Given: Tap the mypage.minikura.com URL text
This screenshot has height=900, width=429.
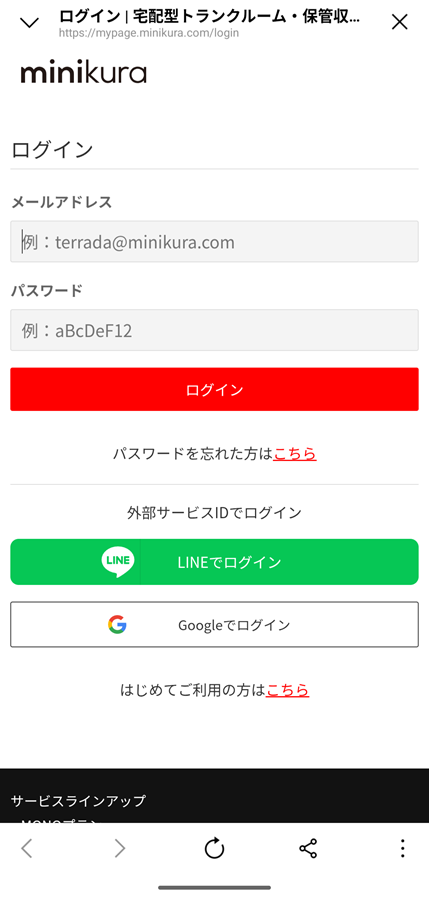Looking at the screenshot, I should point(149,33).
